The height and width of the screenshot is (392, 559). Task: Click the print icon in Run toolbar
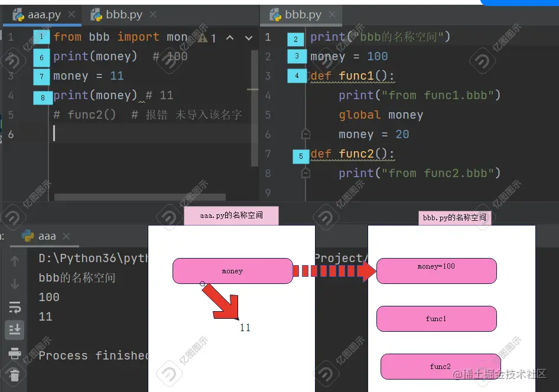point(15,353)
